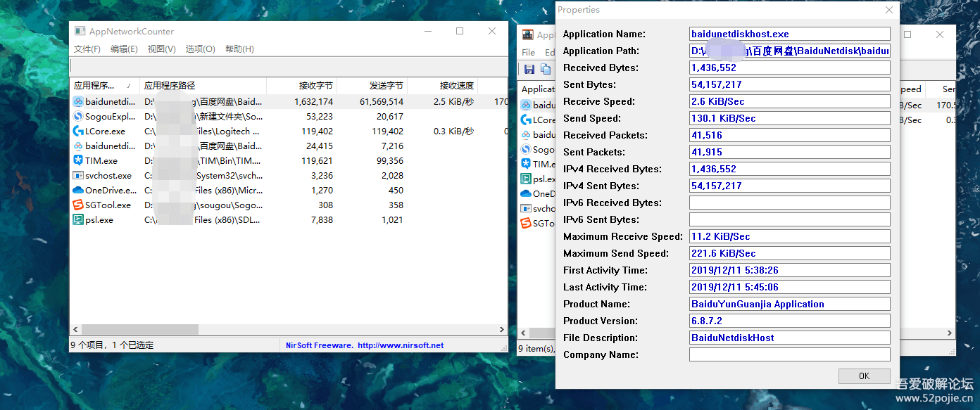Select the SogouExplorer.exe icon
The image size is (980, 410).
pyautogui.click(x=78, y=116)
